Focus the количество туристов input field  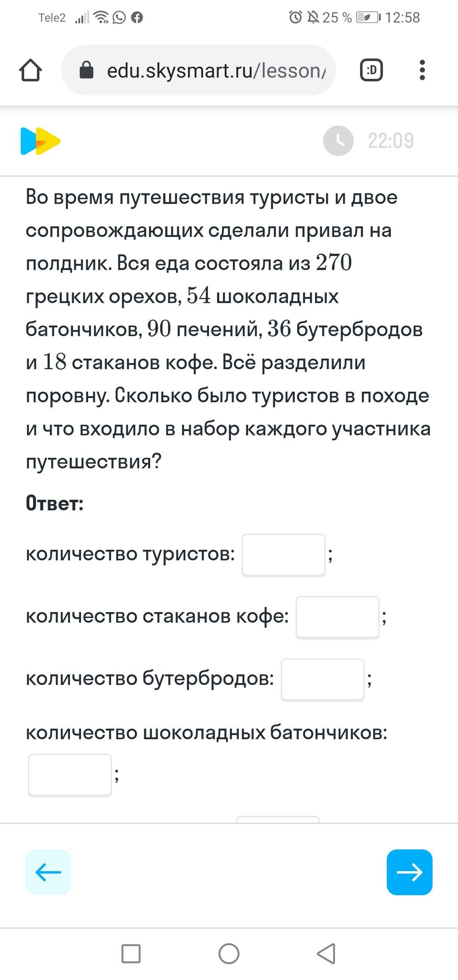click(x=284, y=555)
